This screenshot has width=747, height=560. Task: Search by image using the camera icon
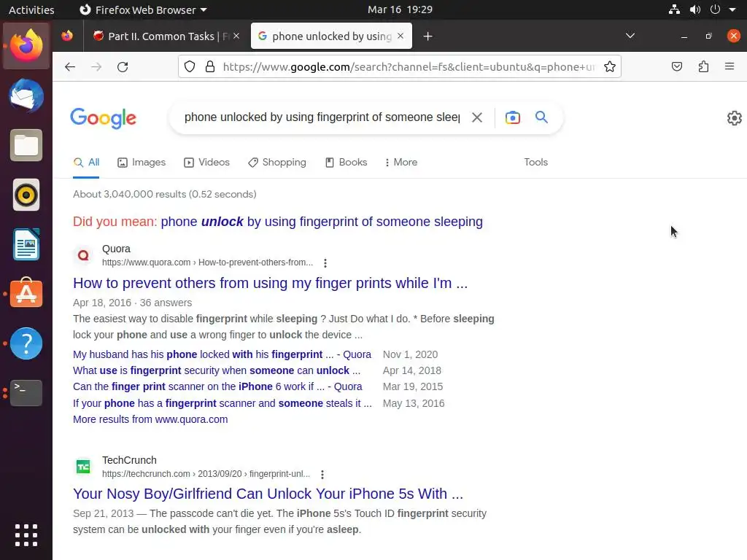[x=513, y=117]
